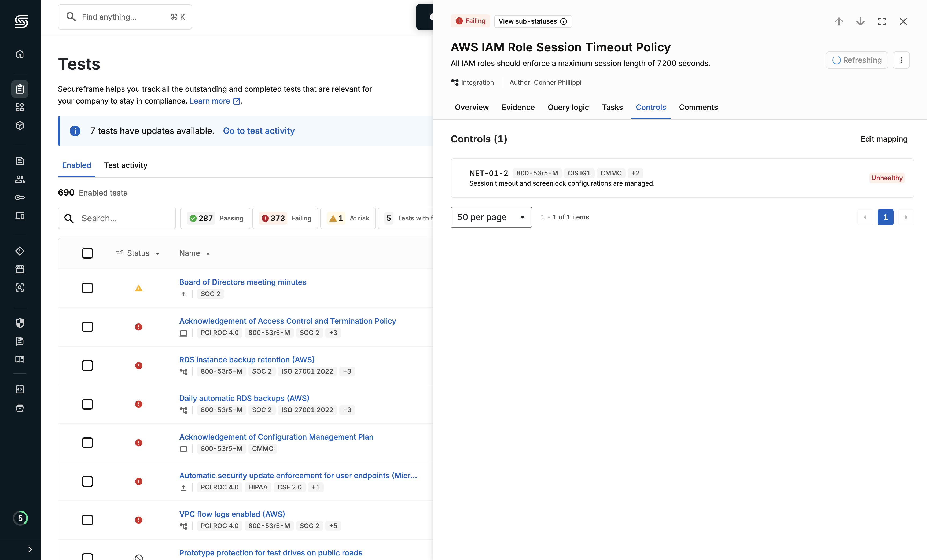The width and height of the screenshot is (927, 560).
Task: Open the storefront icon in sidebar
Action: pyautogui.click(x=20, y=269)
